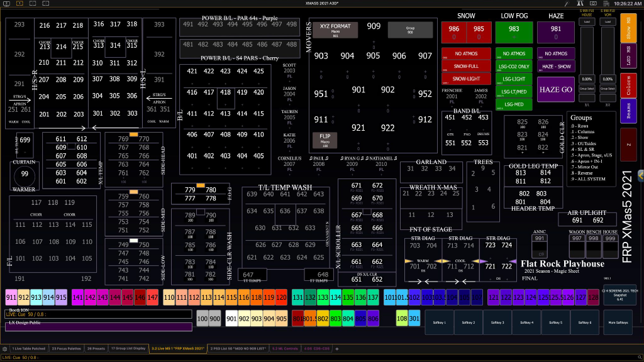This screenshot has height=362, width=644.
Task: Click the LSG-MED fog button
Action: (514, 104)
